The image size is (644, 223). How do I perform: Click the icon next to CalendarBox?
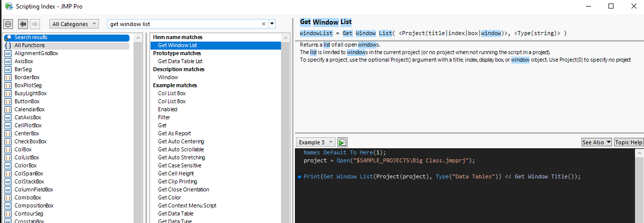pyautogui.click(x=8, y=110)
